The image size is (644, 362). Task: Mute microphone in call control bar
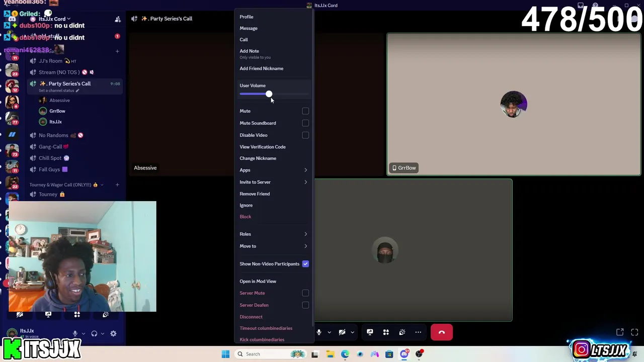(319, 332)
